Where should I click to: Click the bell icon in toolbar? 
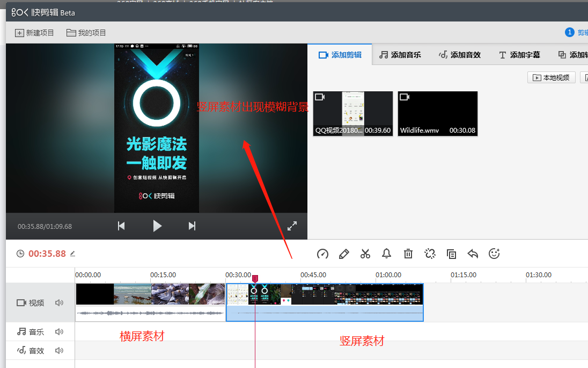tap(386, 254)
